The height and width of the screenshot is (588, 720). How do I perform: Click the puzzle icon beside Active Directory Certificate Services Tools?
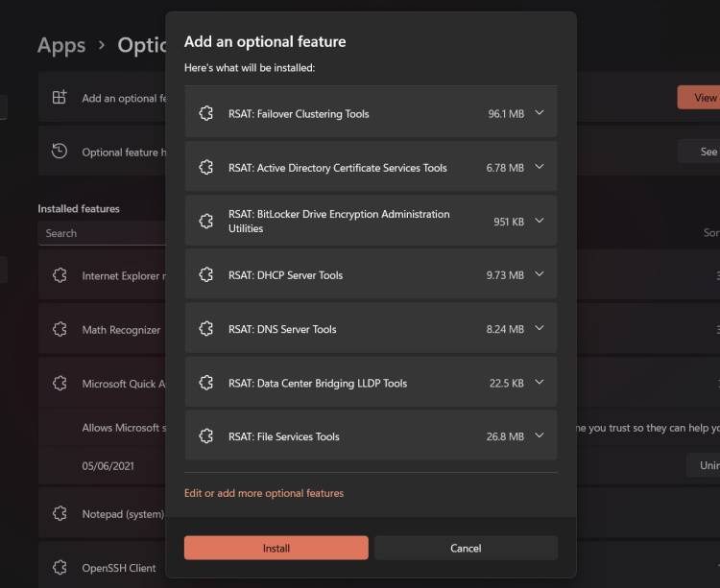click(x=206, y=168)
